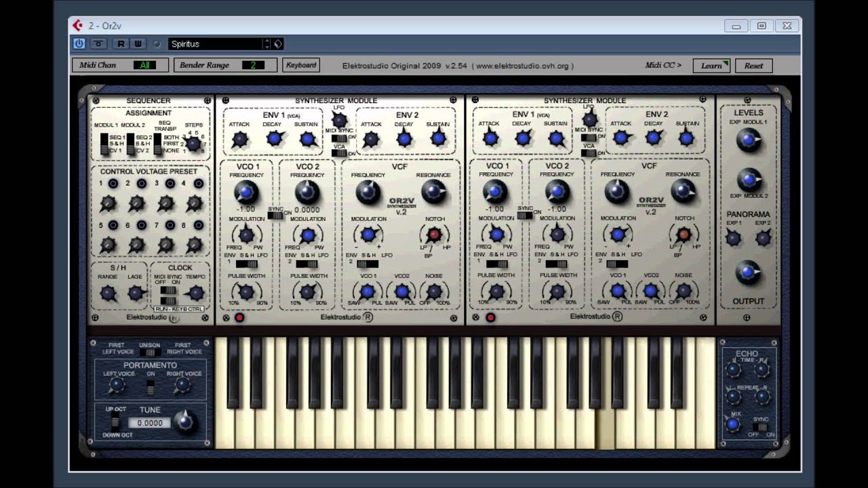The height and width of the screenshot is (488, 868).
Task: Toggle Portamento ON switch
Action: coord(151,387)
